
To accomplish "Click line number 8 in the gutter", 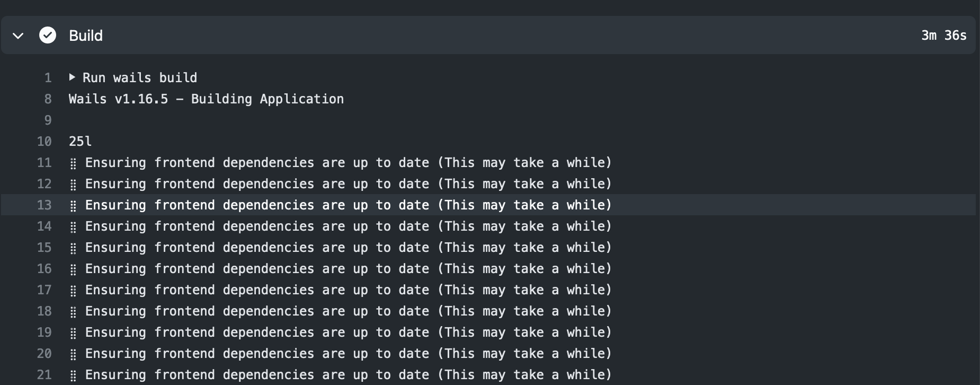I will [x=48, y=99].
